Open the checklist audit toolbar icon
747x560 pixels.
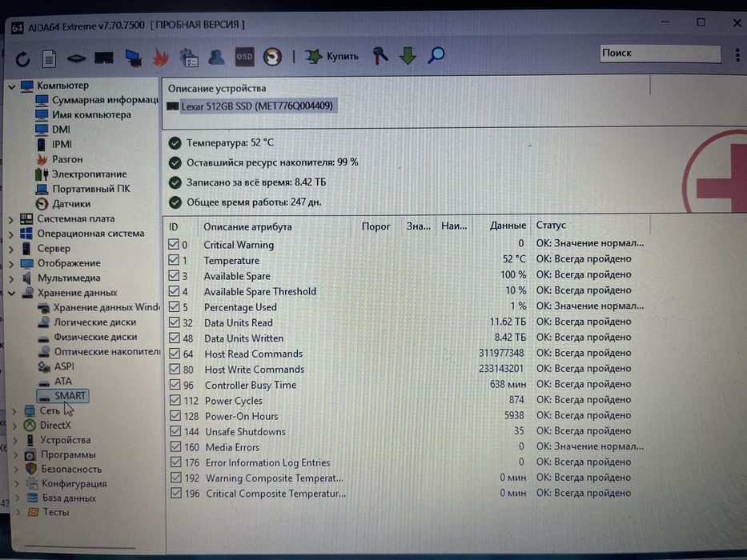point(189,58)
